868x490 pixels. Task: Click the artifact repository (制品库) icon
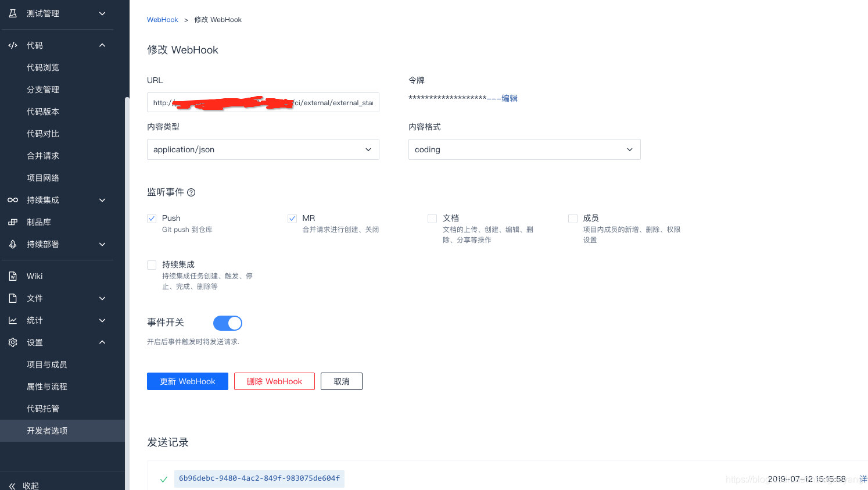pyautogui.click(x=13, y=222)
